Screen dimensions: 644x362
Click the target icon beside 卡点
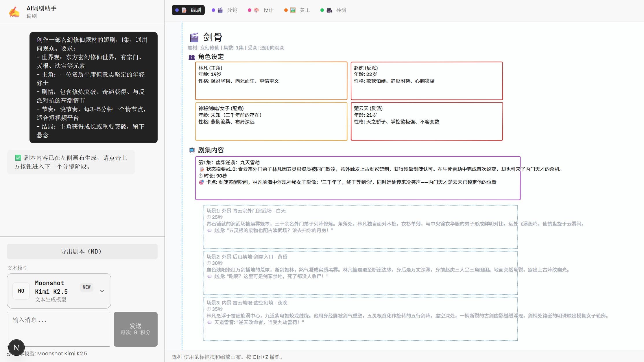coord(201,182)
